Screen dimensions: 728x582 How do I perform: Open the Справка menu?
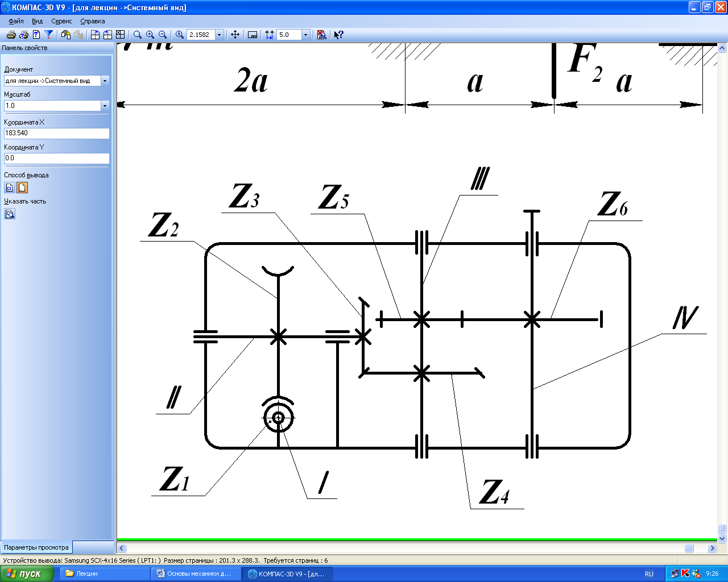[93, 21]
